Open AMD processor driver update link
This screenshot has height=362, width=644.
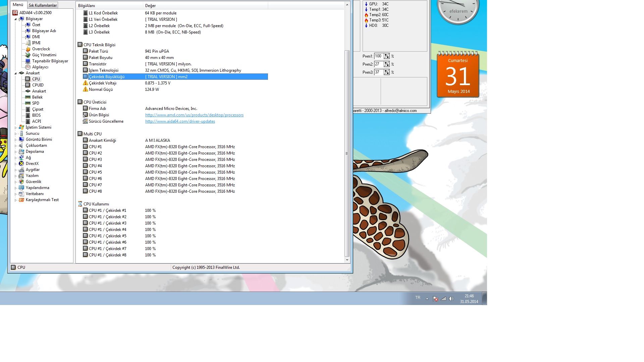click(180, 121)
